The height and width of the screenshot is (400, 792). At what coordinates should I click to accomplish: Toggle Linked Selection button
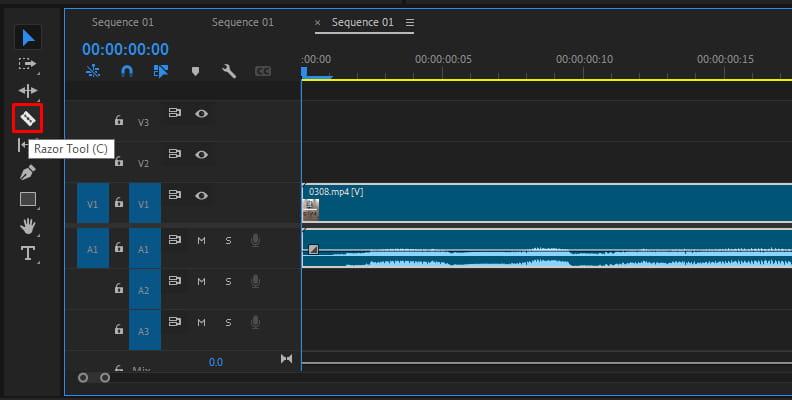(x=161, y=71)
